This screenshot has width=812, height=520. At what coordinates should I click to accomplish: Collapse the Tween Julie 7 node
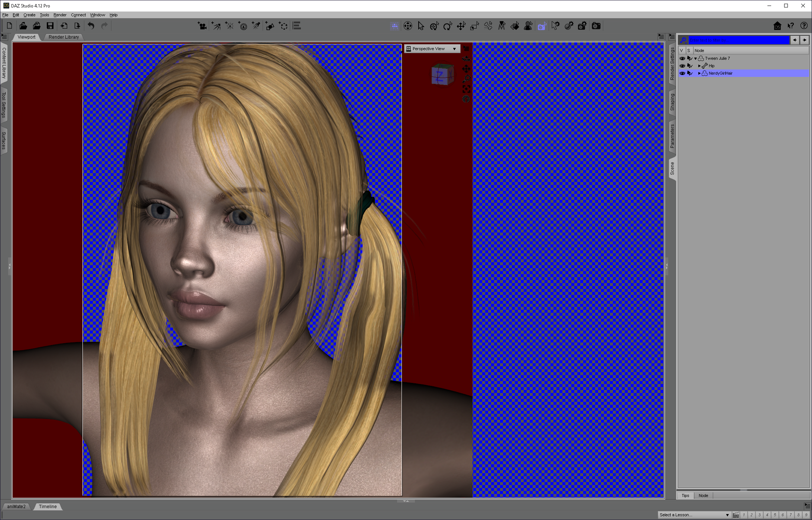pos(695,58)
